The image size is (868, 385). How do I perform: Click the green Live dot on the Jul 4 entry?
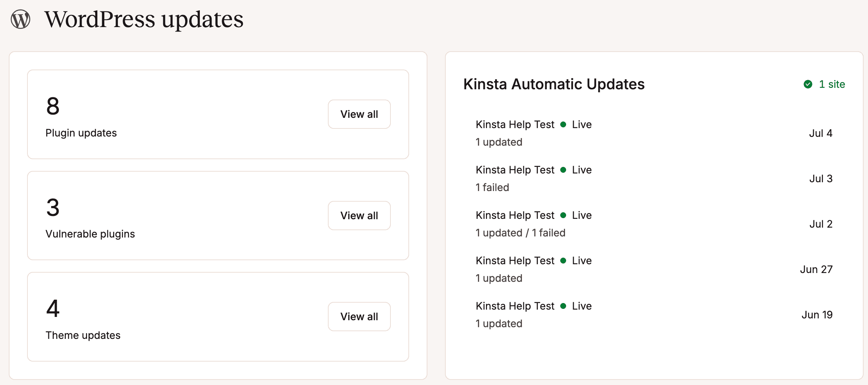coord(564,124)
